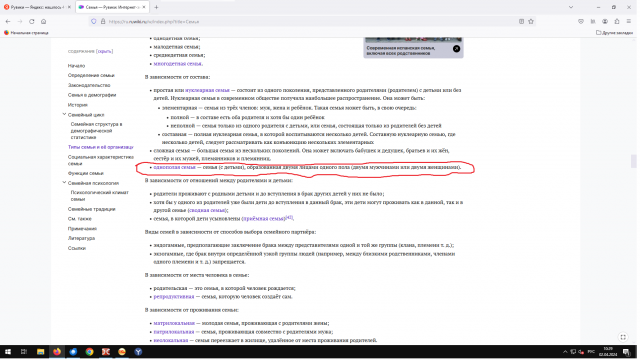Open the однополая семья link
The height and width of the screenshot is (360, 640).
point(175,168)
